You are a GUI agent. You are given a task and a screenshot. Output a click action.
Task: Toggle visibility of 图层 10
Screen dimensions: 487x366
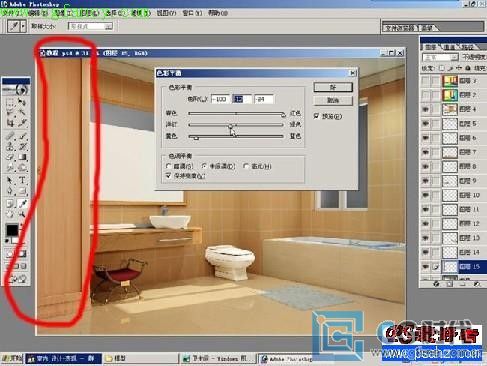[425, 195]
